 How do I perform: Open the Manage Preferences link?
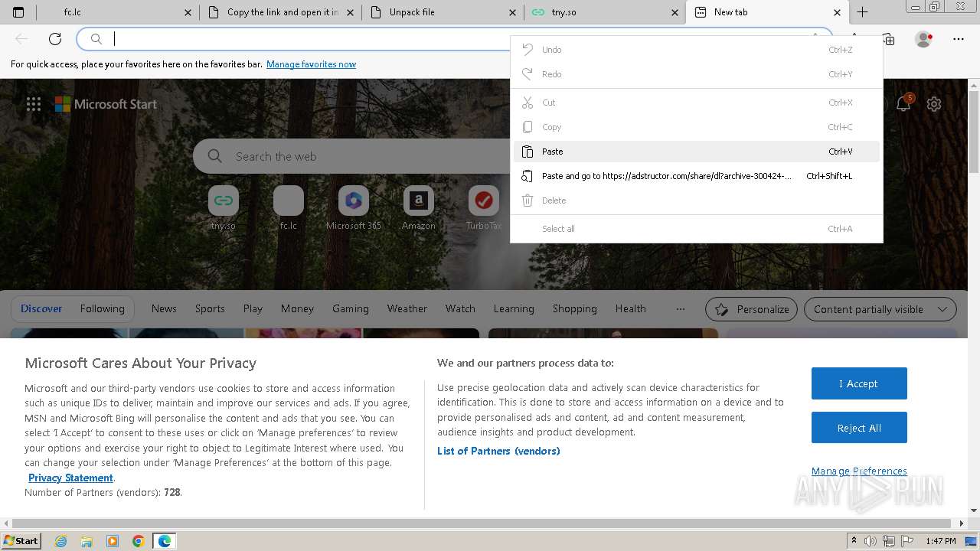[859, 471]
